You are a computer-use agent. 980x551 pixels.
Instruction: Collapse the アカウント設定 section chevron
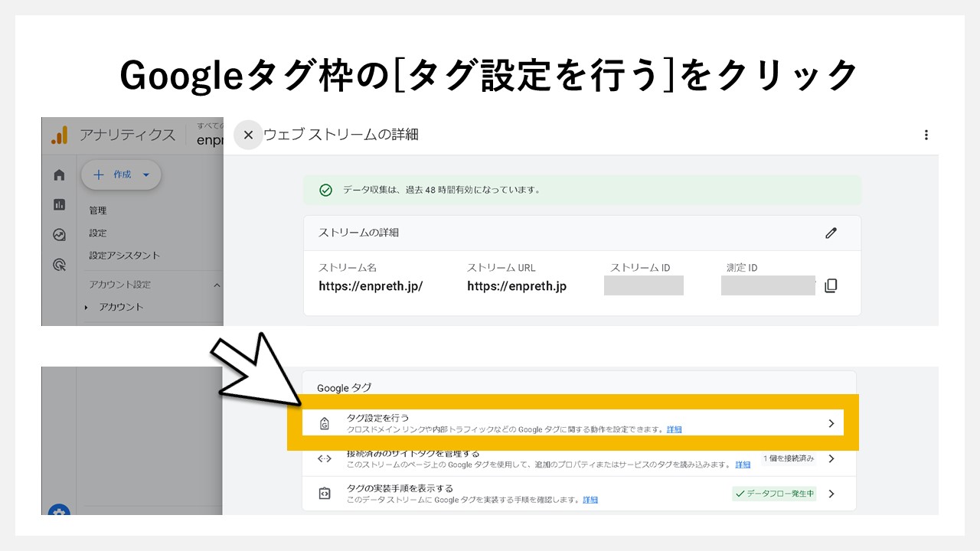pyautogui.click(x=215, y=285)
